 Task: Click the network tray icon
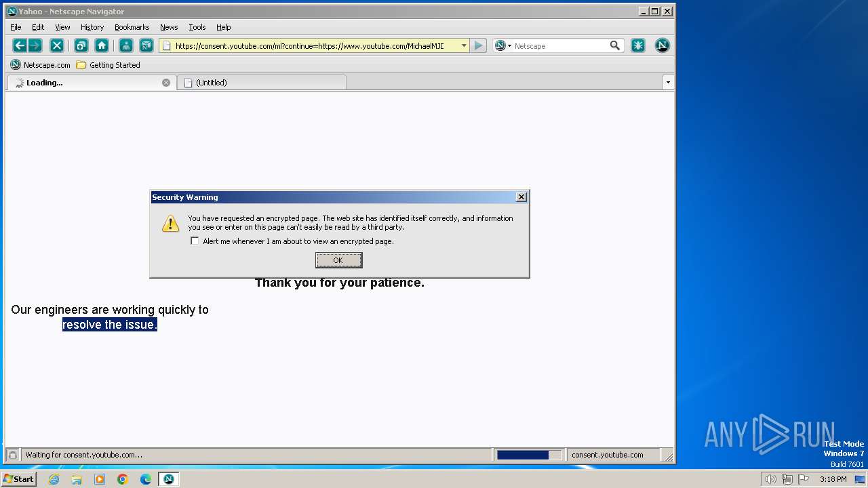pos(787,479)
